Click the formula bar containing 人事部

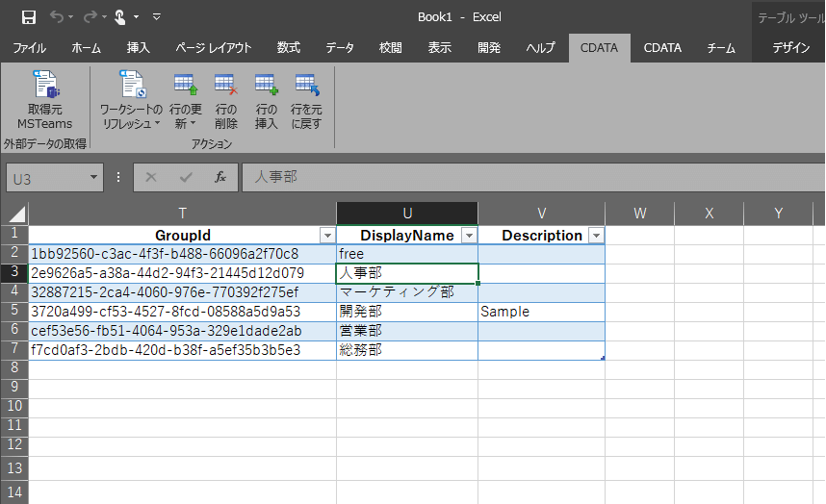(533, 177)
